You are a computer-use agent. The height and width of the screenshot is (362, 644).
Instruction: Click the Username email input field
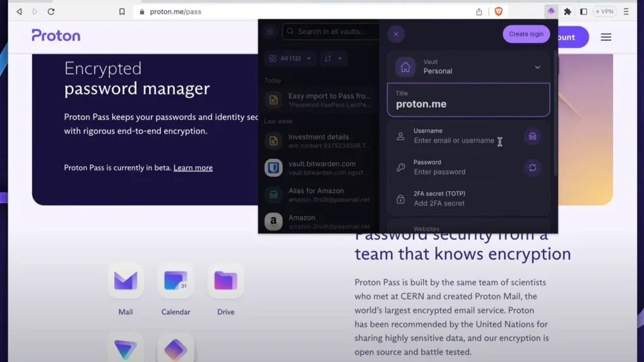pyautogui.click(x=454, y=141)
